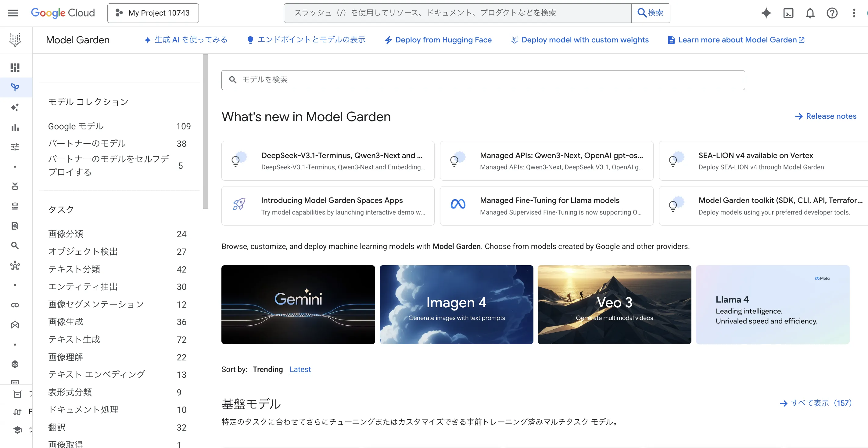Select the Trending sort option
868x448 pixels.
tap(267, 370)
